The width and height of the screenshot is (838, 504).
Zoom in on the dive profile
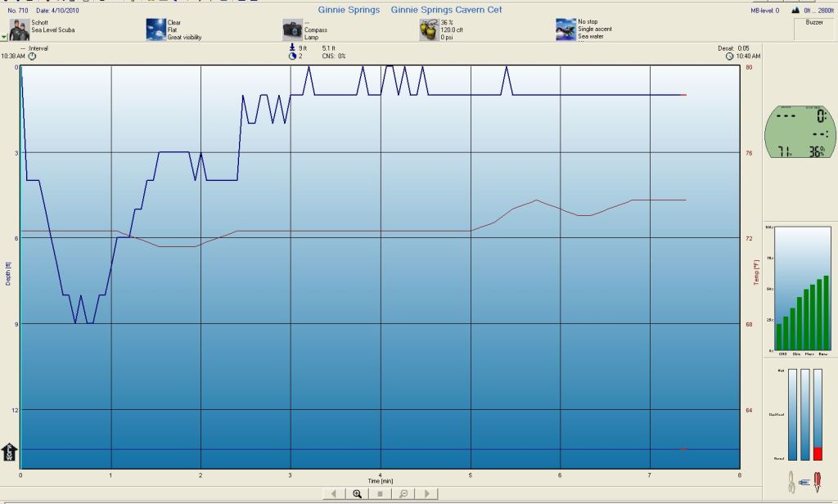click(357, 494)
